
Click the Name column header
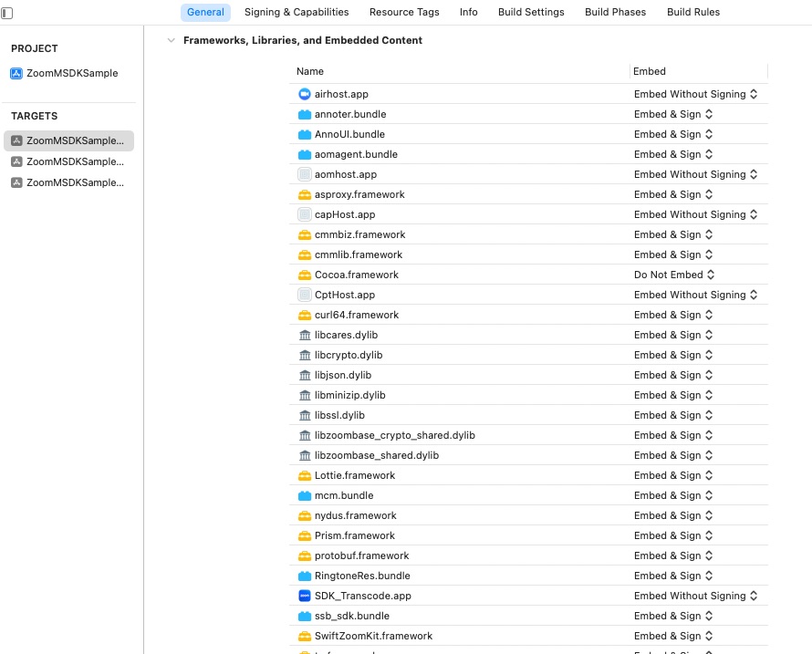tap(310, 71)
